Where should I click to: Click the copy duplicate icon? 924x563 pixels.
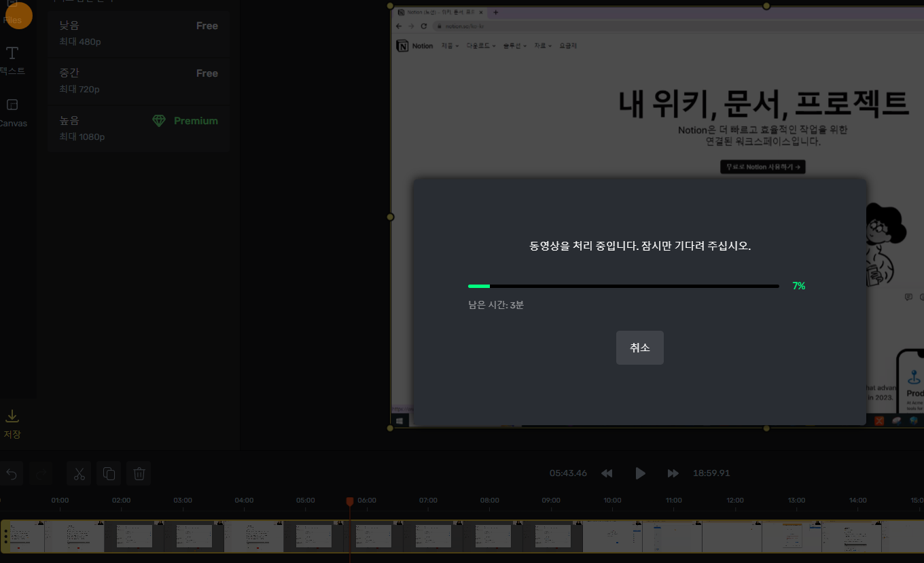(x=109, y=473)
